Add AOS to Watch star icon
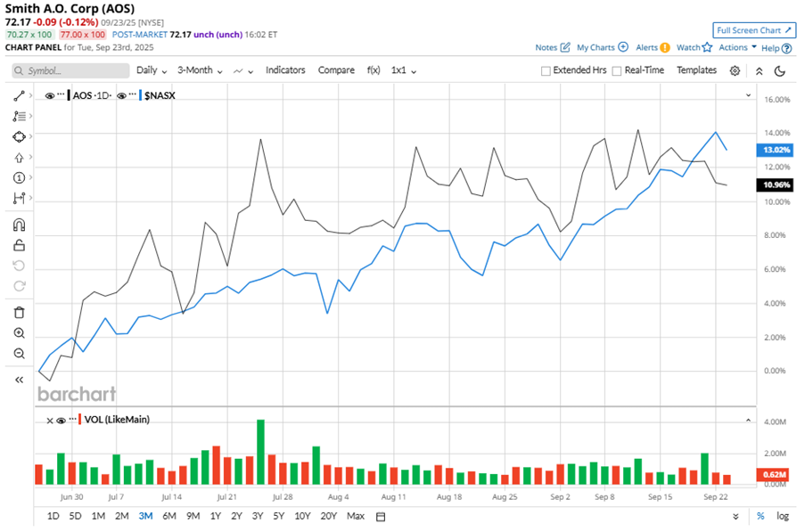This screenshot has width=805, height=532. pyautogui.click(x=707, y=47)
